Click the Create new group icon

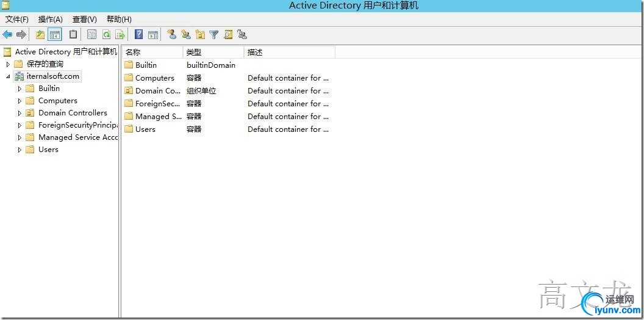[186, 35]
